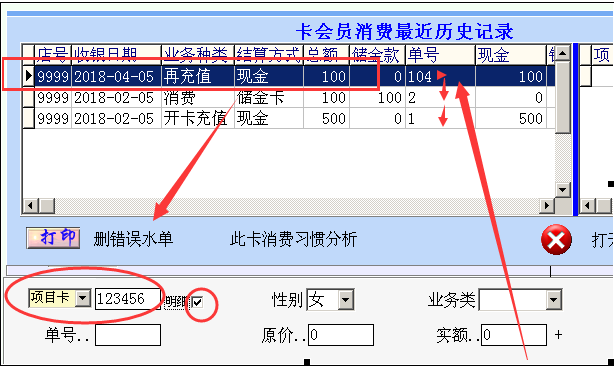
Task: Expand the 性别 gender dropdown
Action: [346, 300]
